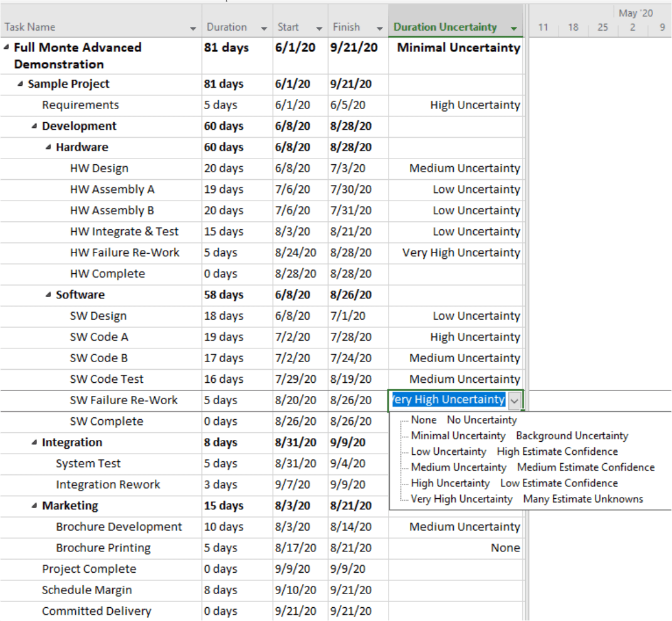Open the Duration column filter dropdown
Image resolution: width=672 pixels, height=621 pixels.
(x=264, y=28)
